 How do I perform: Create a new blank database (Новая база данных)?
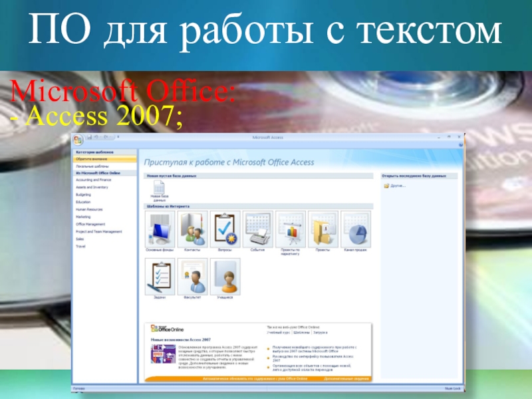[159, 188]
